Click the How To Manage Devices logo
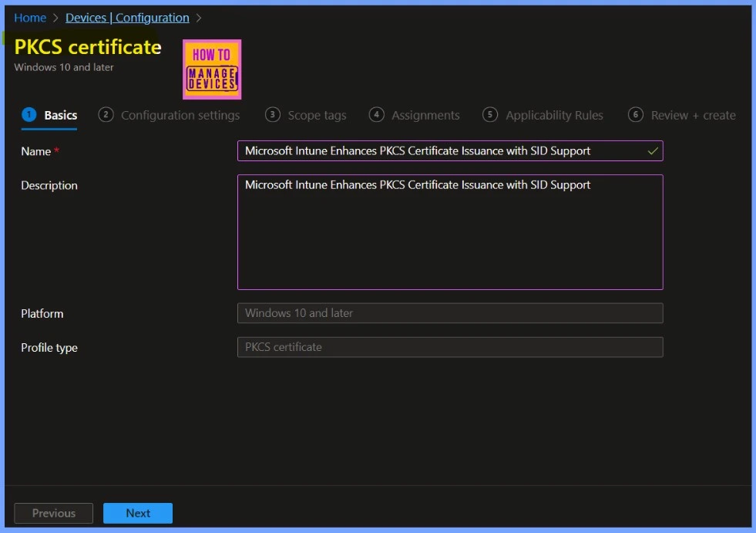756x533 pixels. pyautogui.click(x=212, y=69)
